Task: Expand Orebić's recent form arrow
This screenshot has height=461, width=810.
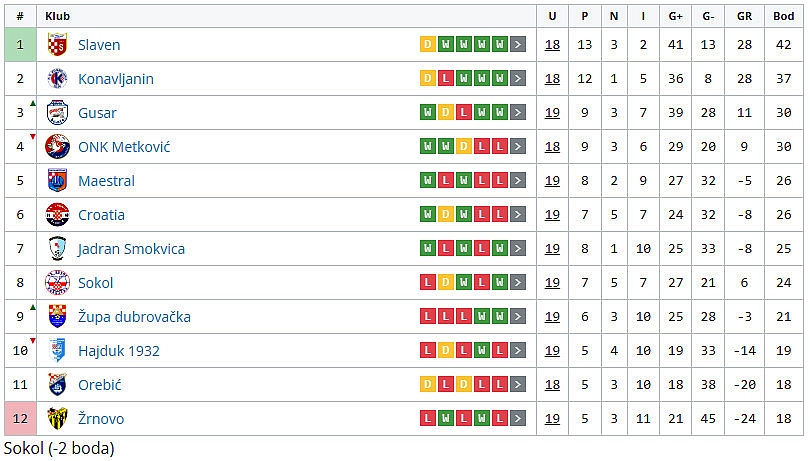Action: (x=518, y=385)
